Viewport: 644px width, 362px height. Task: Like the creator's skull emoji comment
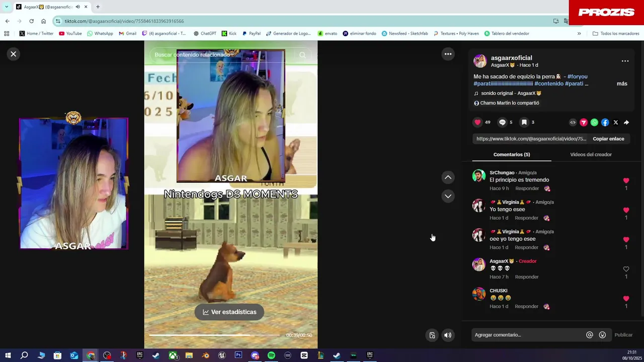[626, 269]
